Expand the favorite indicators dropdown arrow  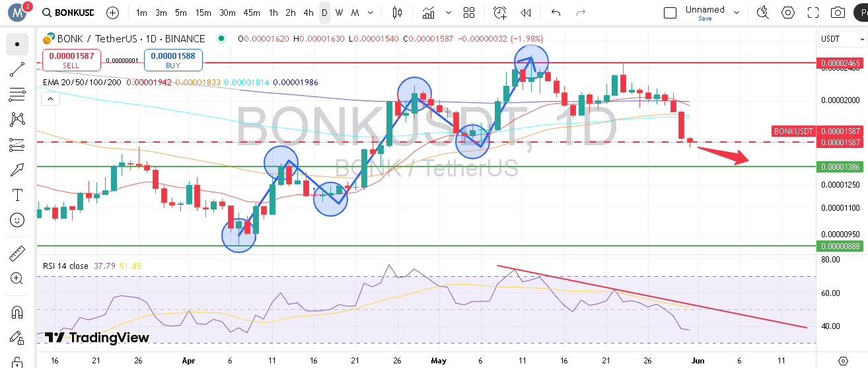pyautogui.click(x=449, y=13)
